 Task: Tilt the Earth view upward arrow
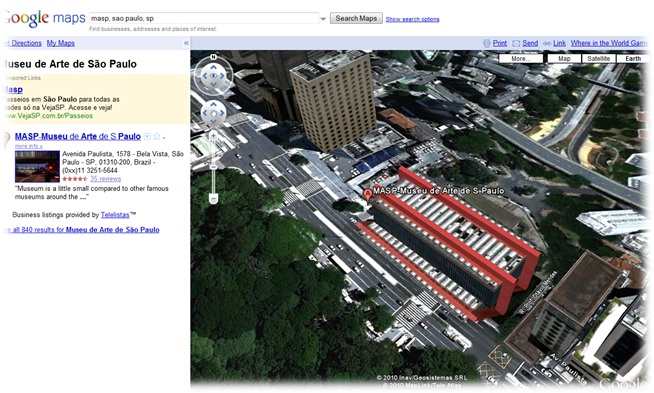pos(213,67)
